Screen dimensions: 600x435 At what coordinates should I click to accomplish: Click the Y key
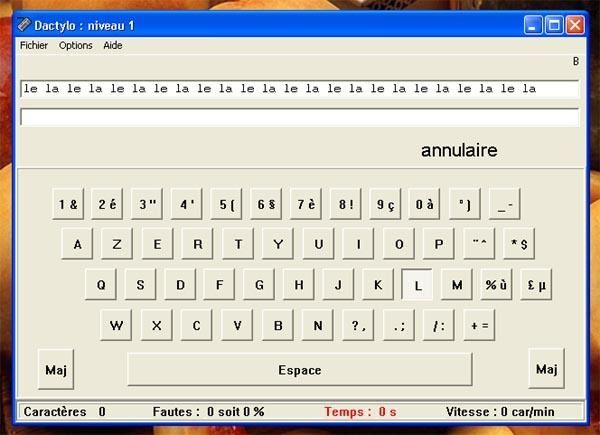pyautogui.click(x=278, y=244)
